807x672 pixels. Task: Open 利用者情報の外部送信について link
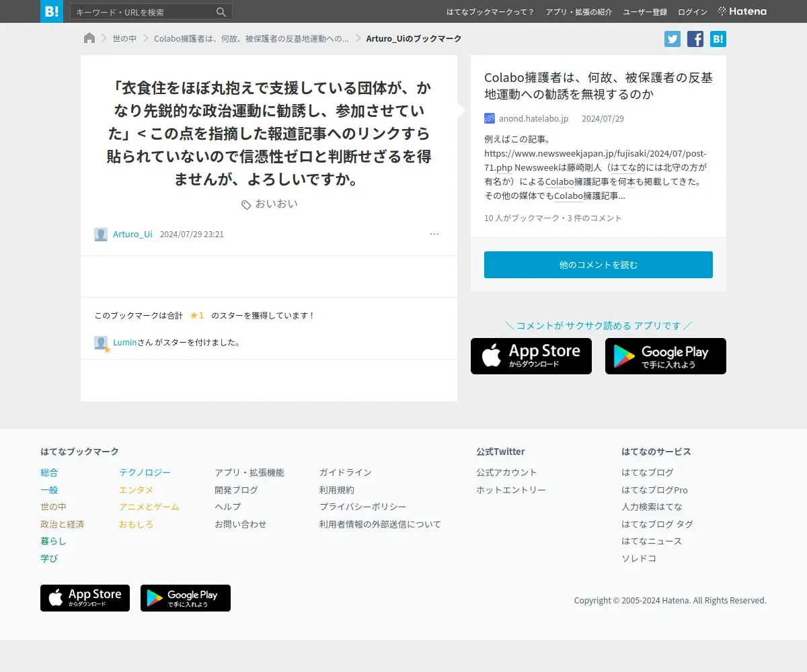[x=380, y=524]
